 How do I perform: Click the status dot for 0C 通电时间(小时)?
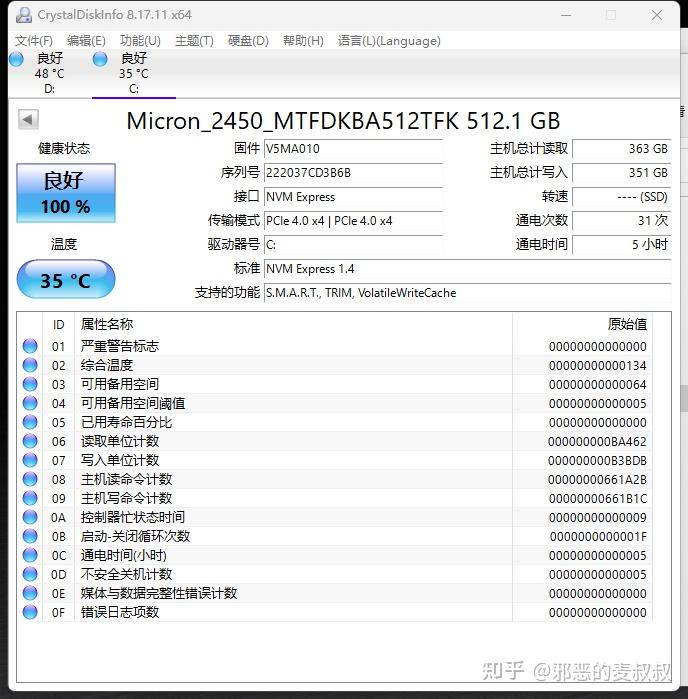30,555
